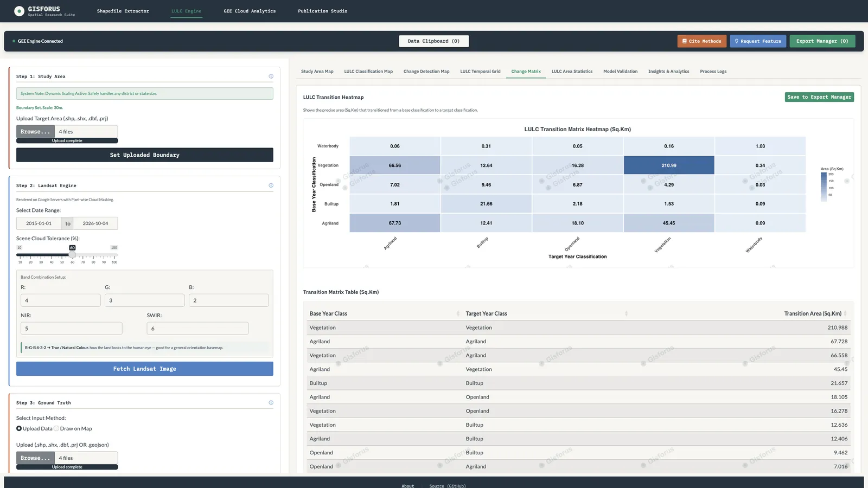Sort by Target Year Class column arrows

click(x=626, y=313)
